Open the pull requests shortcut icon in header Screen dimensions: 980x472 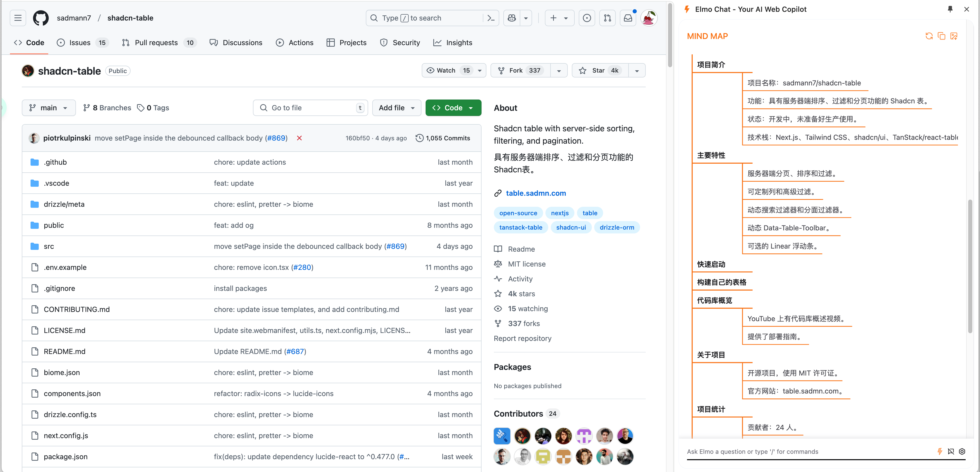click(x=607, y=18)
